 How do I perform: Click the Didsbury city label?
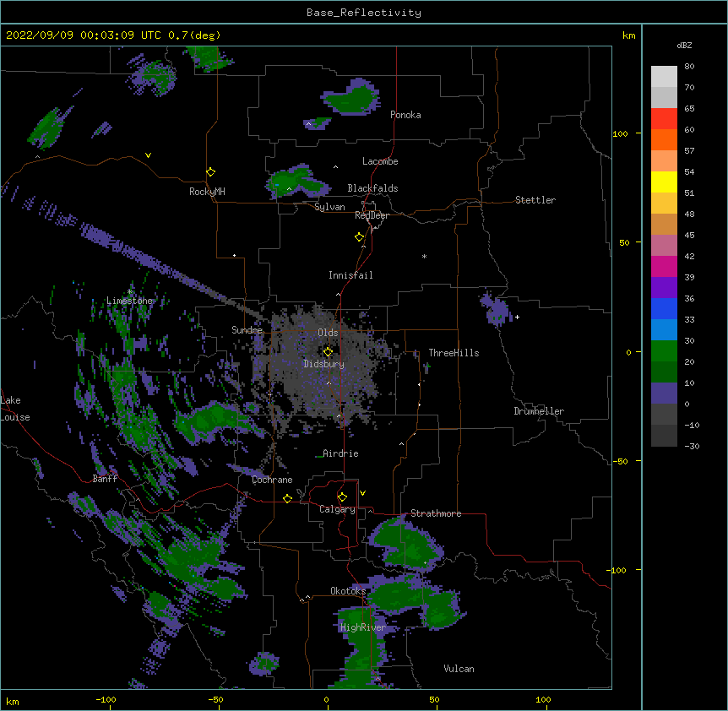click(324, 364)
